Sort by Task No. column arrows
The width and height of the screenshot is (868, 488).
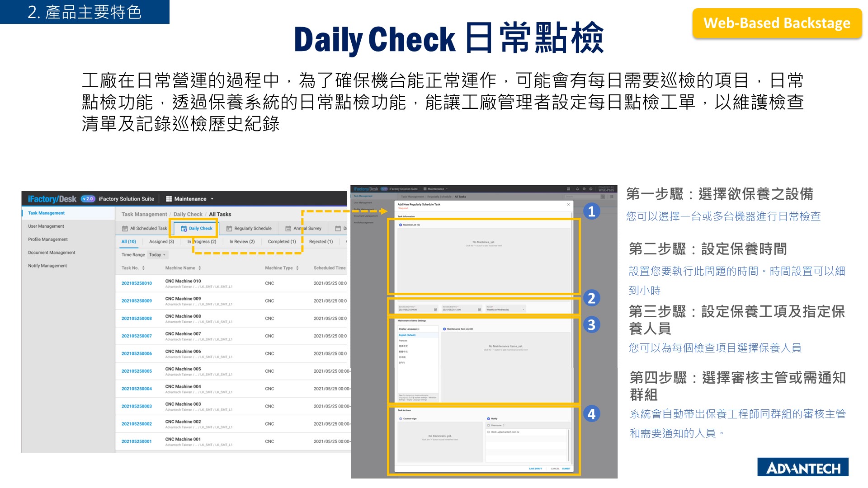143,268
